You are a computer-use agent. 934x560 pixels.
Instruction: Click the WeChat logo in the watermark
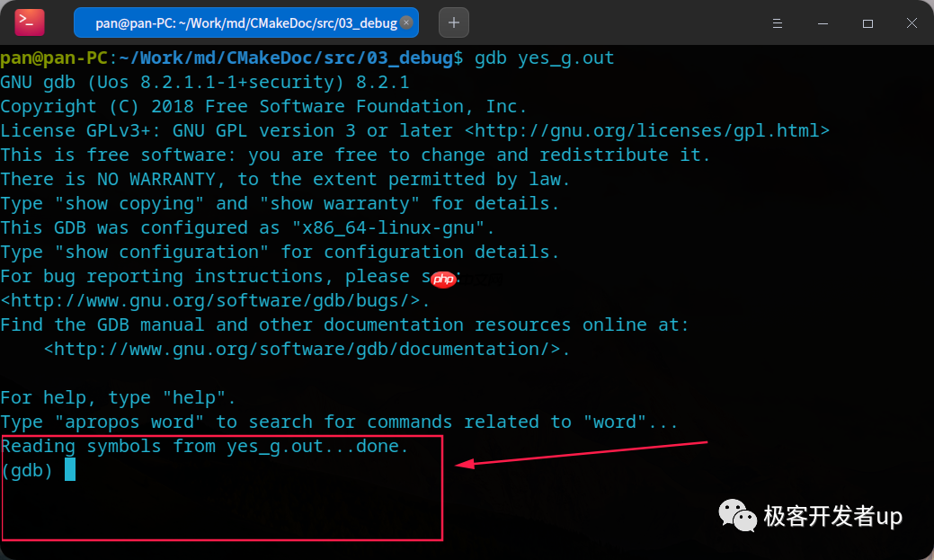click(x=735, y=516)
